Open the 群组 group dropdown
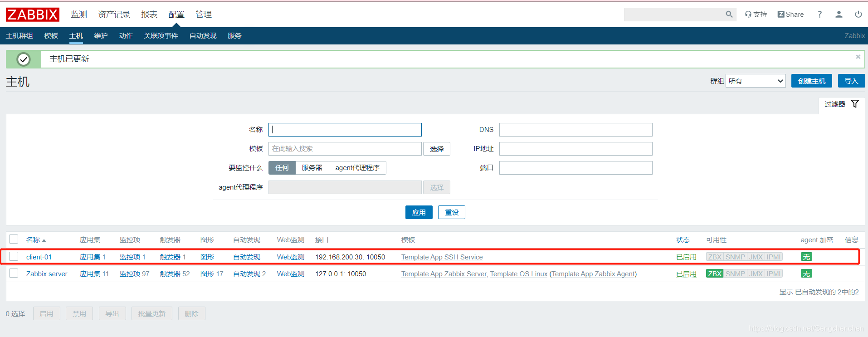Viewport: 868px width, 337px height. coord(756,81)
